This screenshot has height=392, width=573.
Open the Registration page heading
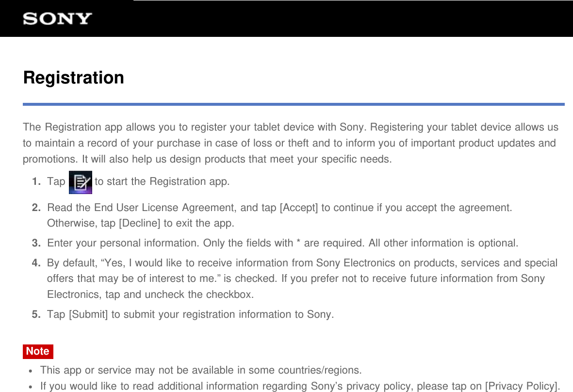click(73, 77)
